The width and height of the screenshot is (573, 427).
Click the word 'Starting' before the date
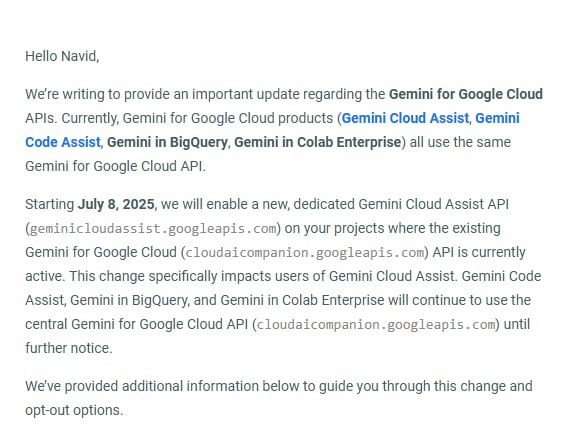(x=50, y=204)
